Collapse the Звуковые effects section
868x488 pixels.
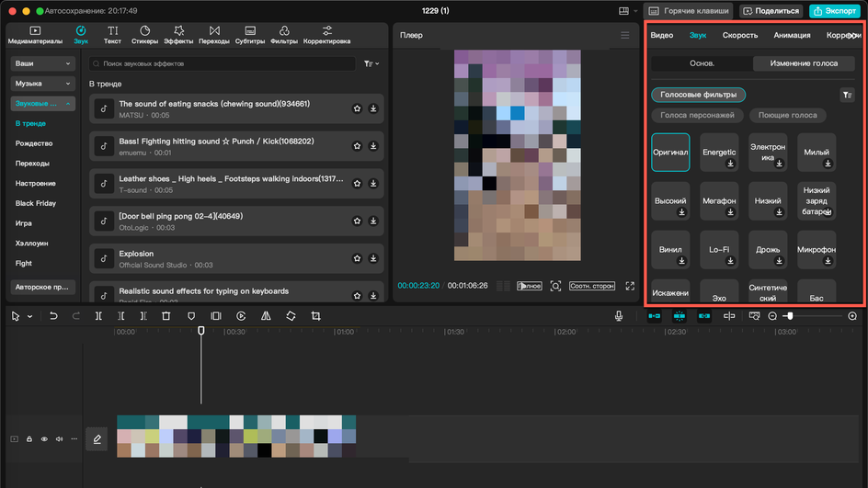[42, 104]
